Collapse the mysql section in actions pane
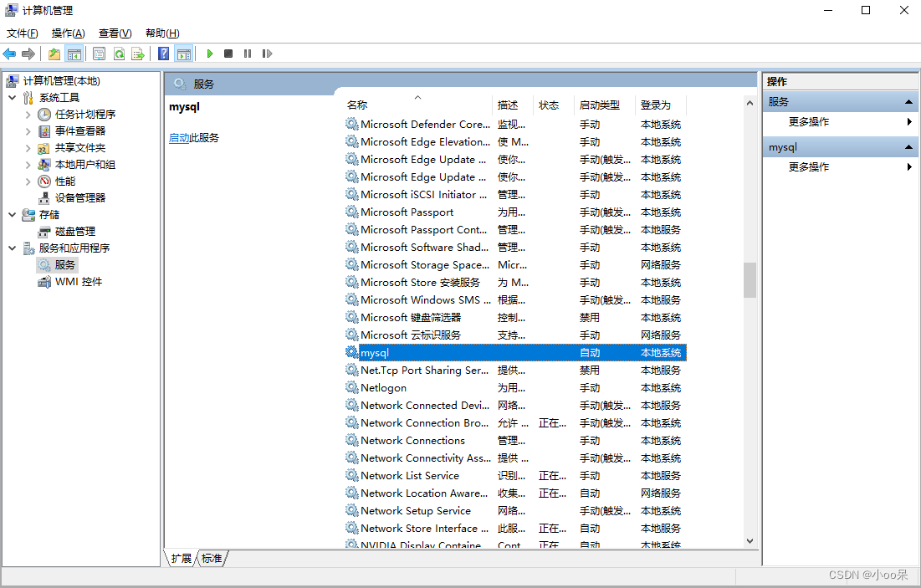This screenshot has height=588, width=921. click(908, 147)
